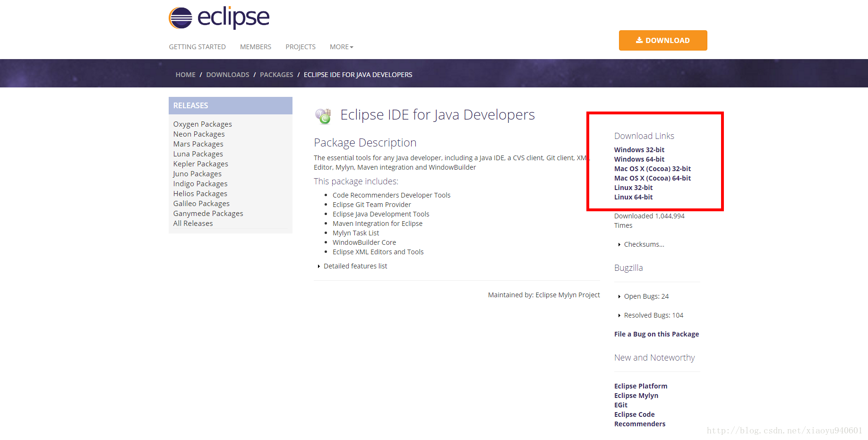Download Mac OS X (Cocoa) 64-bit
The height and width of the screenshot is (440, 868).
pos(653,178)
